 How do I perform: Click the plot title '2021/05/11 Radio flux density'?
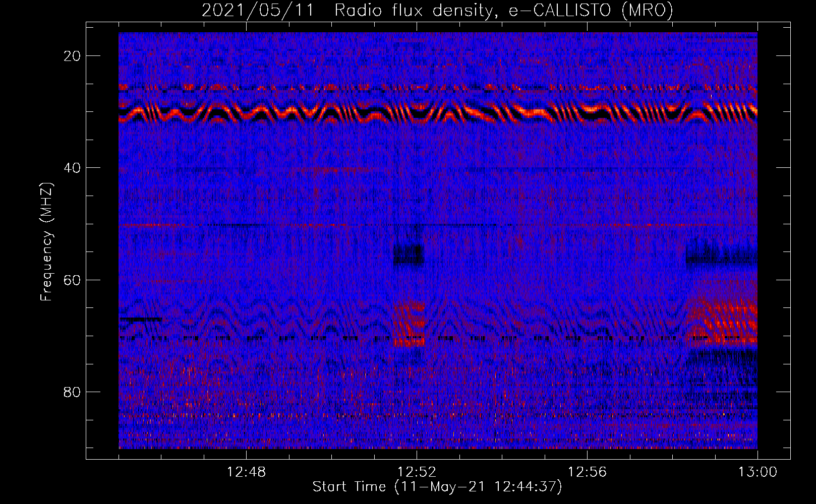(437, 10)
